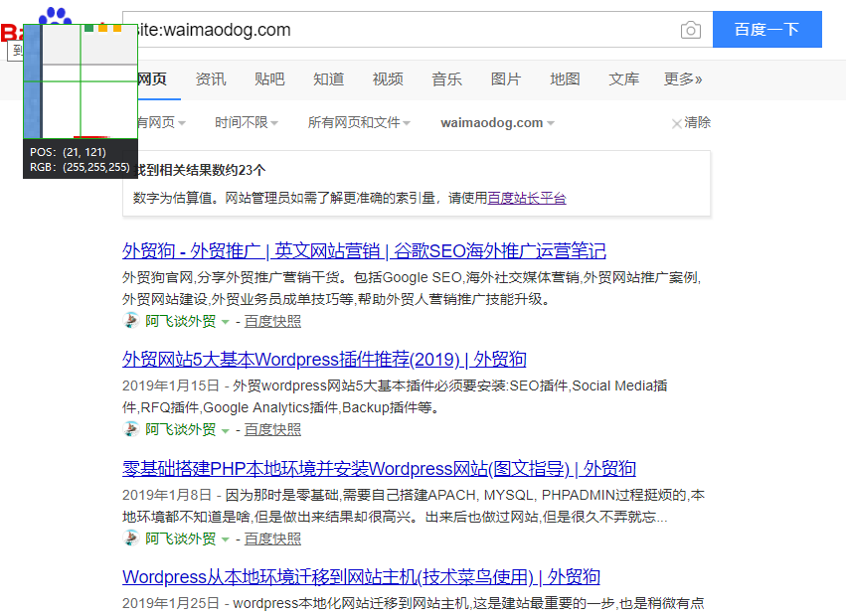Click the X icon beside 清除

coord(677,124)
